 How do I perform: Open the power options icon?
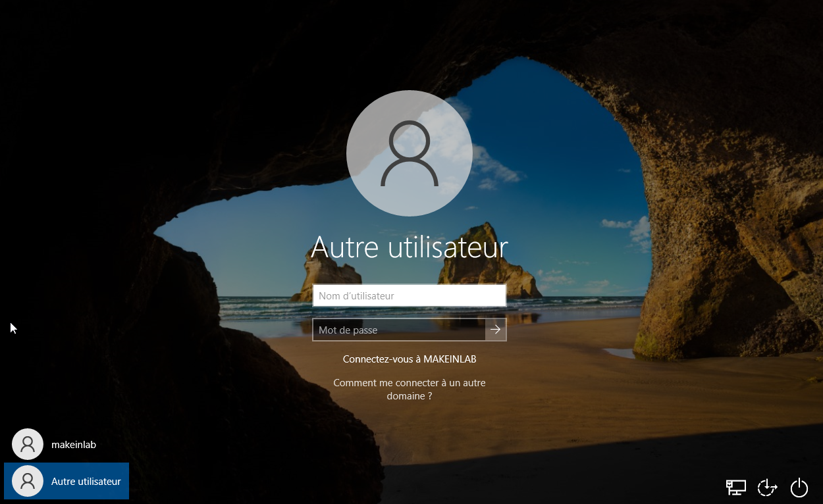coord(799,488)
